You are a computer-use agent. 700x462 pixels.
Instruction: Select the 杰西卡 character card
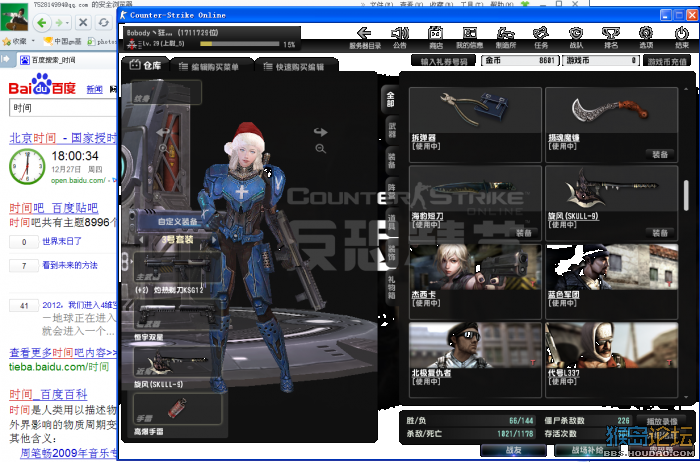475,282
